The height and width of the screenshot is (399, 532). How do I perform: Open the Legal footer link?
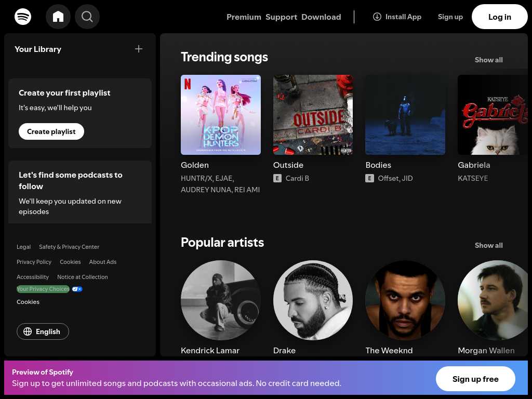coord(24,247)
